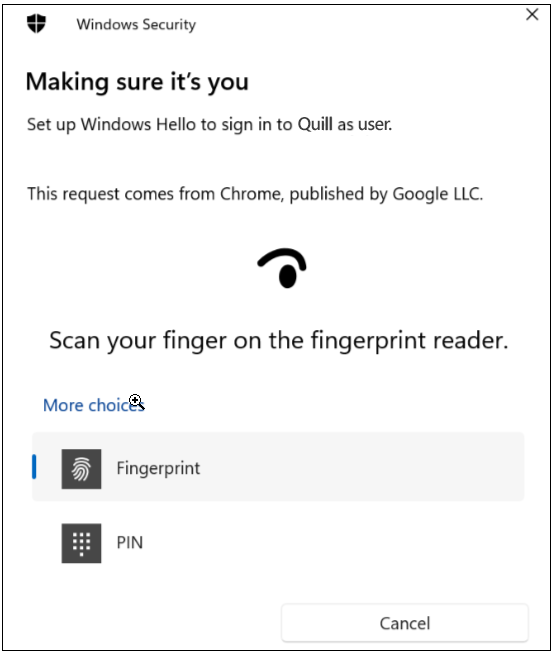Click the fingerprint sensor graphic in the center
Screen dimensions: 553x654
[x=282, y=268]
